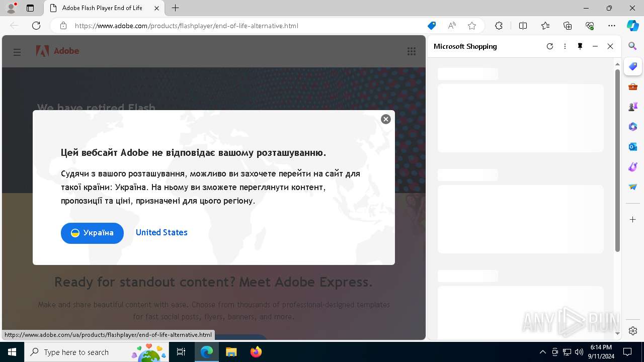This screenshot has height=362, width=644.
Task: Open a new browser tab
Action: 175,8
